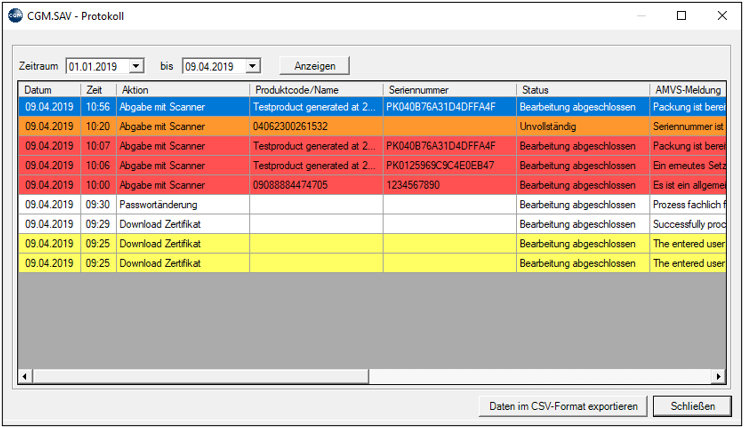Screen dimensions: 744x428
Task: Click the 10:20 time cell
Action: (98, 126)
